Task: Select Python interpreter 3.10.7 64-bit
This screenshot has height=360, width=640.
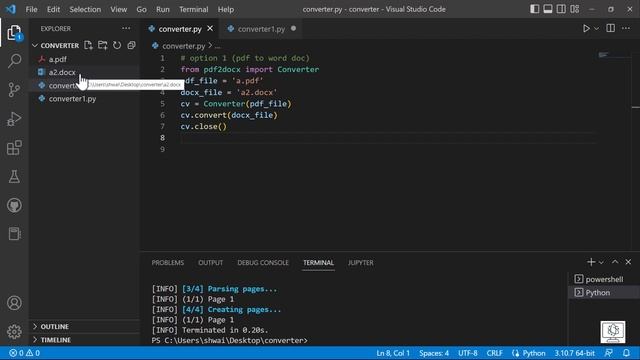Action: click(574, 353)
